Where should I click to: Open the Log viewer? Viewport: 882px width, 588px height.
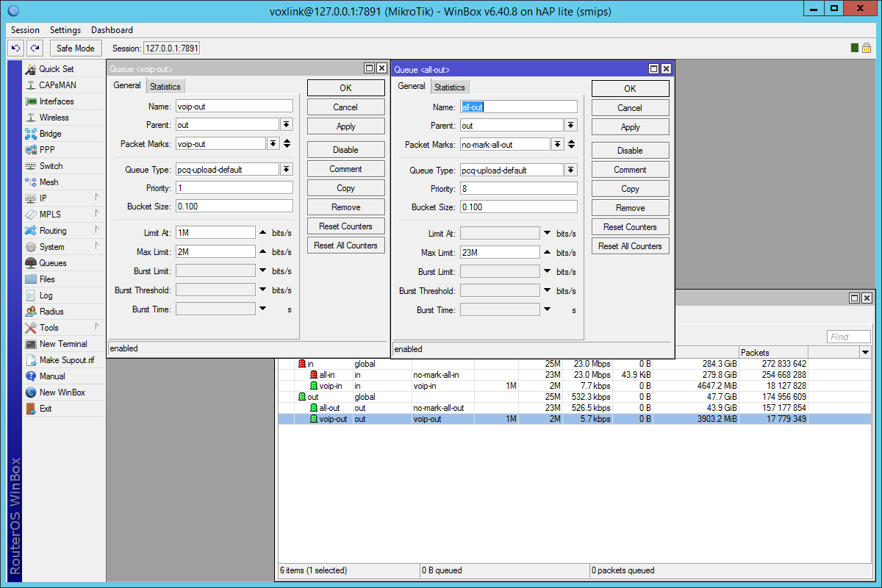pos(46,295)
